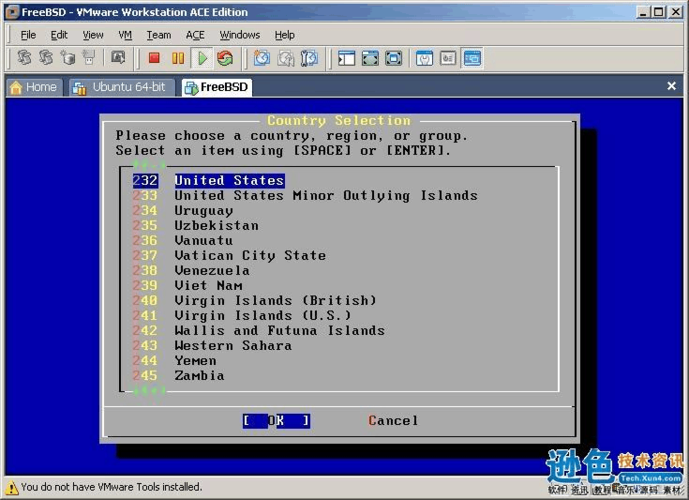Screen dimensions: 689x500
Task: Switch to the Home tab
Action: 34,87
